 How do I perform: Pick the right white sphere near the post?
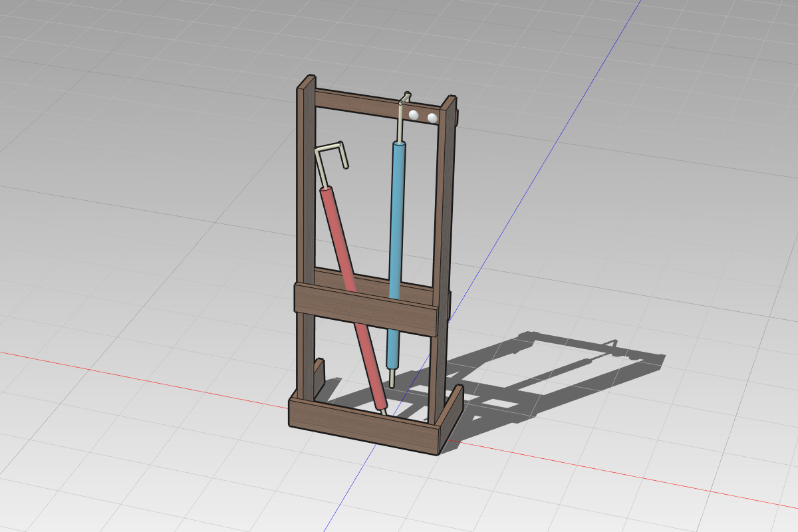coord(432,118)
